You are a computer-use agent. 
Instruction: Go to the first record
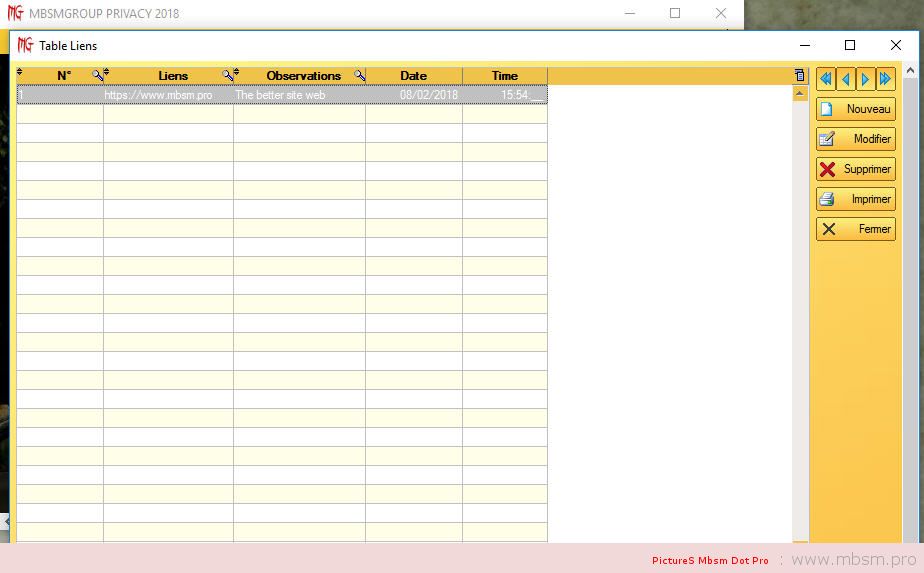coord(826,79)
